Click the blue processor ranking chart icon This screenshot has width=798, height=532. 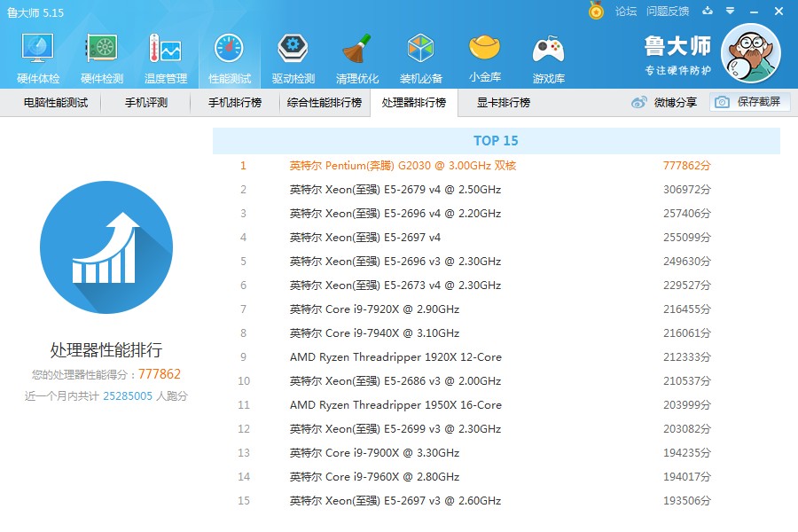[x=106, y=247]
